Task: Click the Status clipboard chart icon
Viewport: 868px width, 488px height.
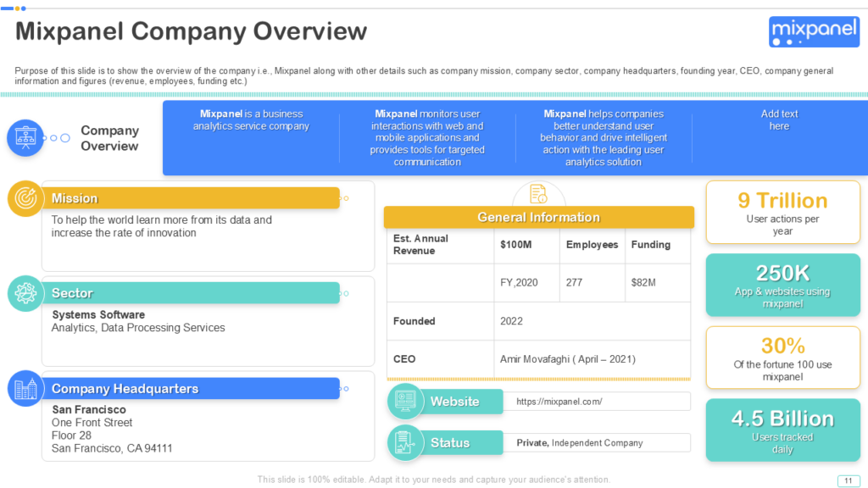Action: point(405,442)
